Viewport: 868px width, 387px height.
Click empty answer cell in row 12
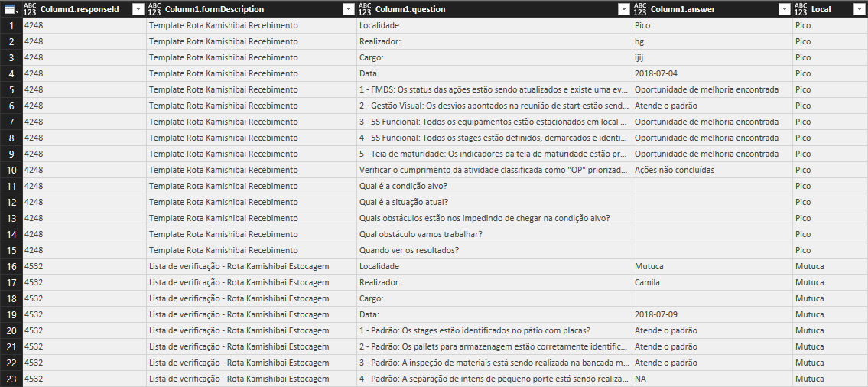point(712,202)
